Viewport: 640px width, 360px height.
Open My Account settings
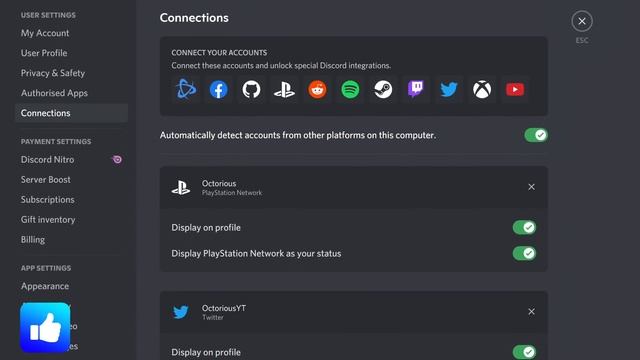(71, 33)
